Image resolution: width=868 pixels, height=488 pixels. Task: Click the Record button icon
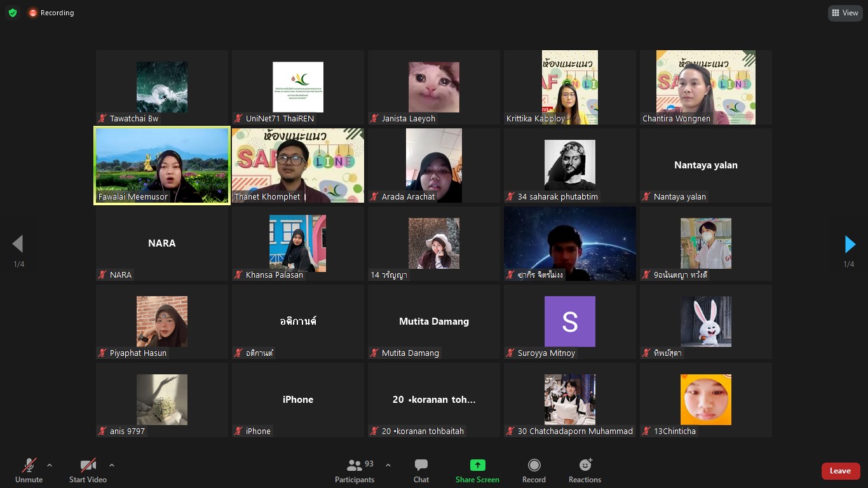click(534, 465)
